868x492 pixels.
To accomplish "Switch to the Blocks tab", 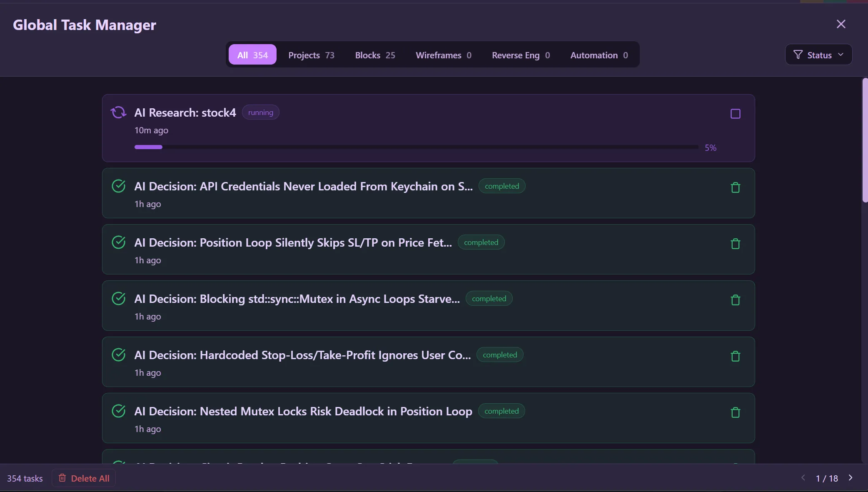I will (375, 55).
